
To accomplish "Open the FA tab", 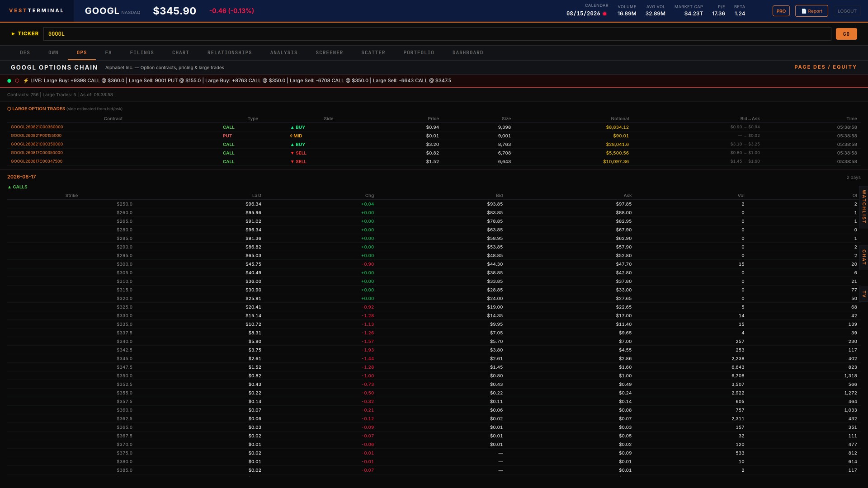I will 108,53.
